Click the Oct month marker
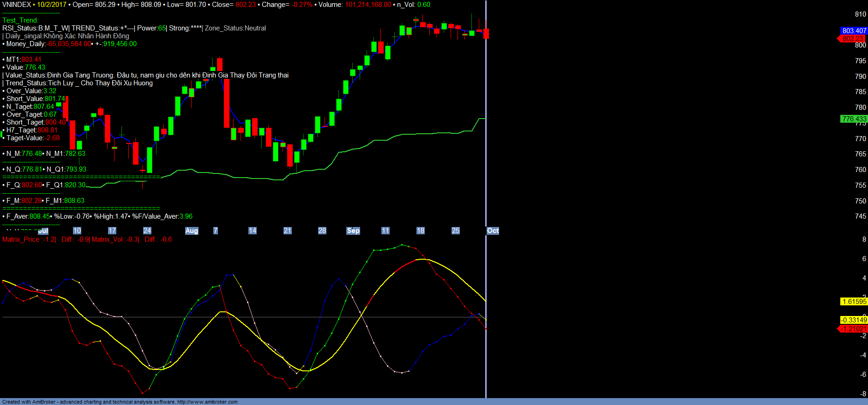 tap(493, 231)
